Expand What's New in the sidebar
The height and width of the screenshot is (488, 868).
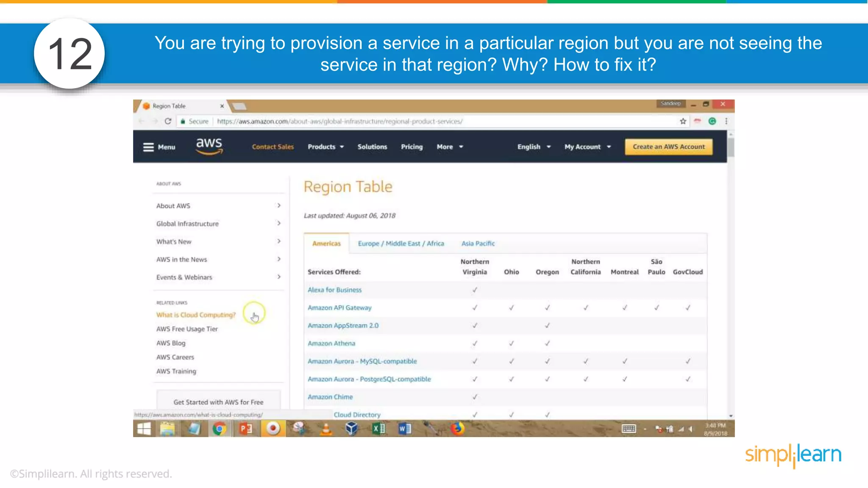click(218, 241)
